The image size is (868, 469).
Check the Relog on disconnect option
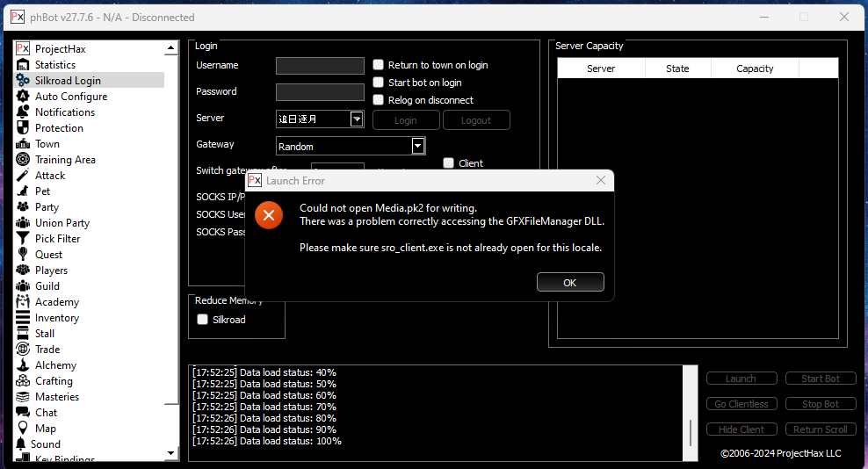pos(379,100)
